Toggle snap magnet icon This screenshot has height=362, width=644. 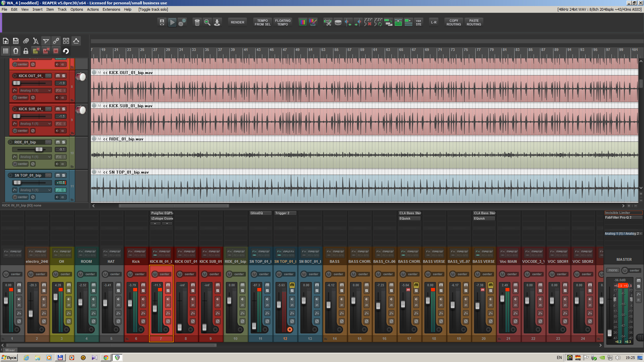[x=16, y=51]
